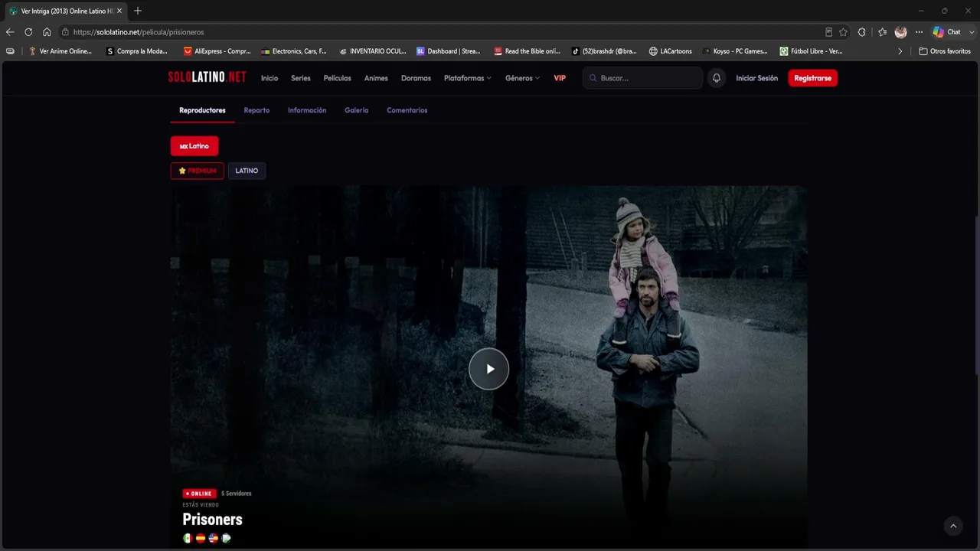Click the tab actions icon left of bookmarks
Image resolution: width=980 pixels, height=551 pixels.
point(10,51)
